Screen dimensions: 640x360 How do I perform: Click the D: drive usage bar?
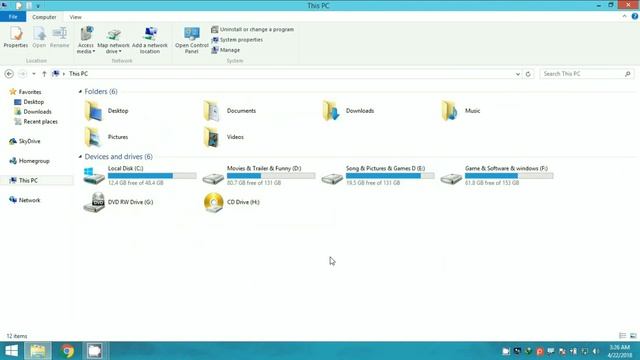pos(271,176)
